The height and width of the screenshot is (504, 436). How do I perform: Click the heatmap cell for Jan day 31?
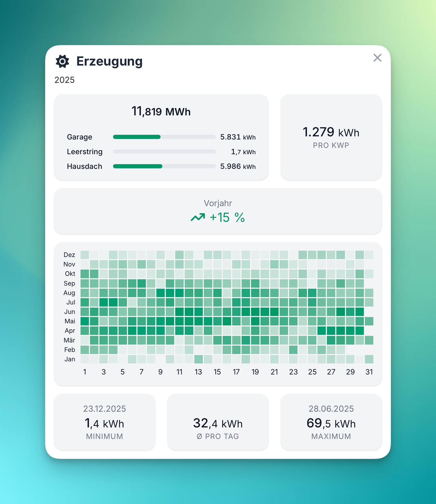click(369, 359)
